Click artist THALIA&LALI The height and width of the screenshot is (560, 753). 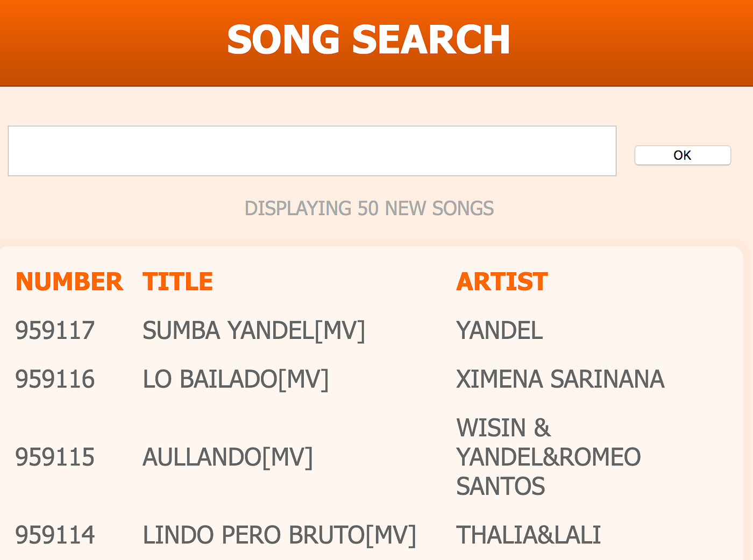(x=529, y=535)
